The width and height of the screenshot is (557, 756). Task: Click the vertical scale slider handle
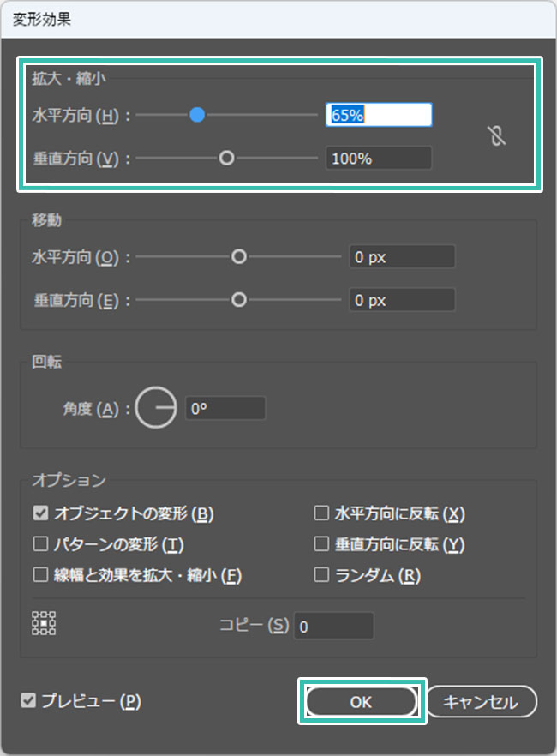tap(226, 158)
